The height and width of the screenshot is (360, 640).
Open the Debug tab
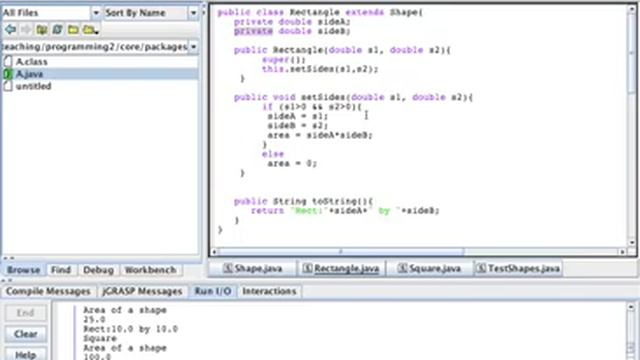click(98, 270)
